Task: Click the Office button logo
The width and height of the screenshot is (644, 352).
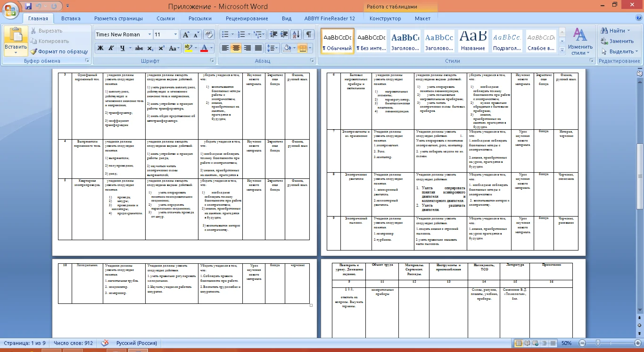Action: click(11, 8)
